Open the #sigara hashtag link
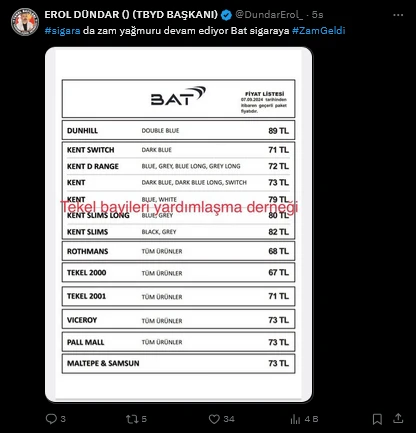The height and width of the screenshot is (433, 416). pos(62,31)
